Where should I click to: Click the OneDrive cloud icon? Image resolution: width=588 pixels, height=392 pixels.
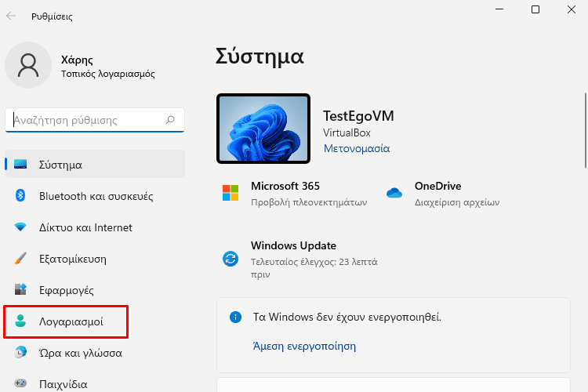394,193
